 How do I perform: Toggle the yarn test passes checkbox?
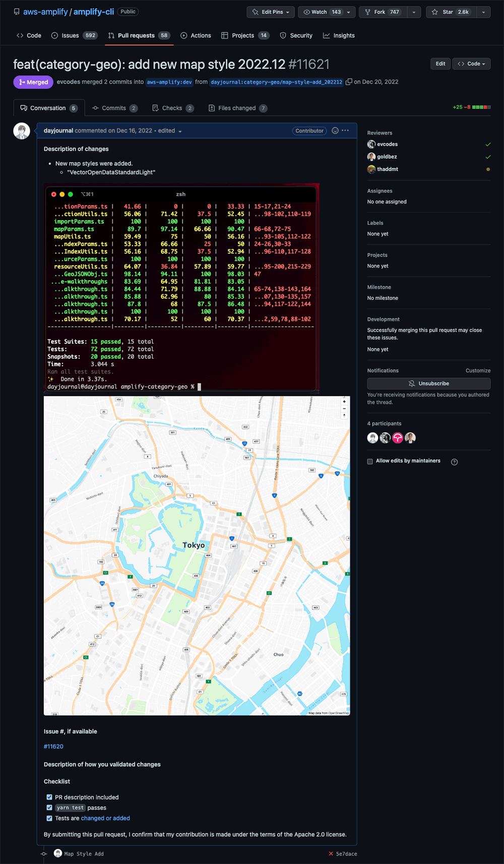pos(49,808)
